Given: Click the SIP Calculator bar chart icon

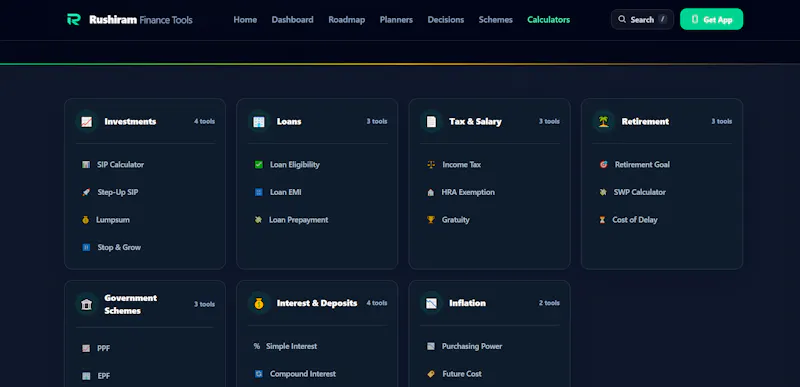Looking at the screenshot, I should click(86, 165).
